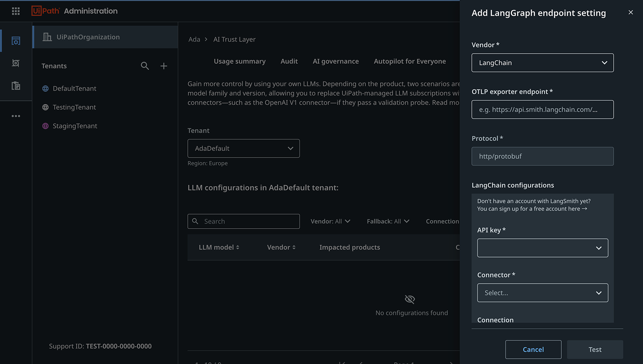
Task: Open the organization admin sidebar icon
Action: point(16,41)
